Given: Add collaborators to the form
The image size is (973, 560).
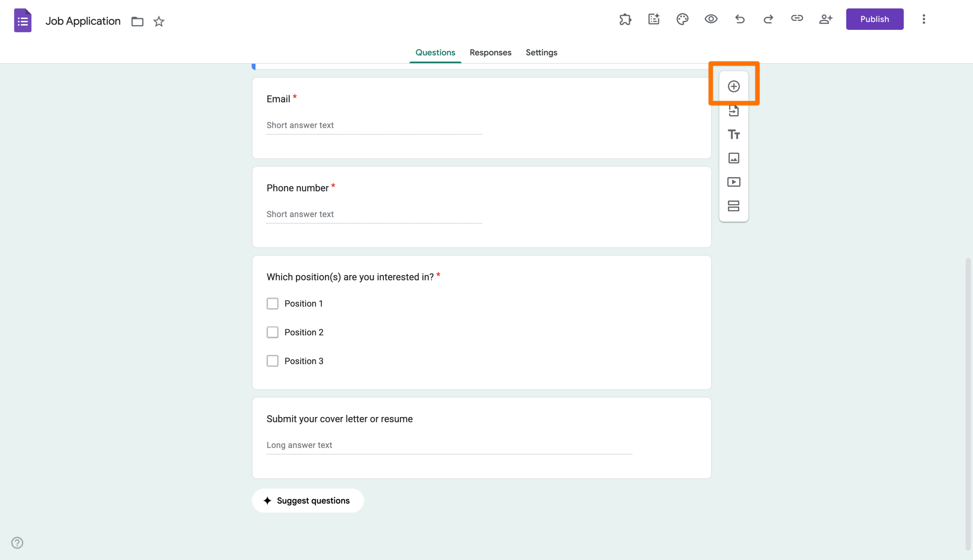Looking at the screenshot, I should click(825, 19).
